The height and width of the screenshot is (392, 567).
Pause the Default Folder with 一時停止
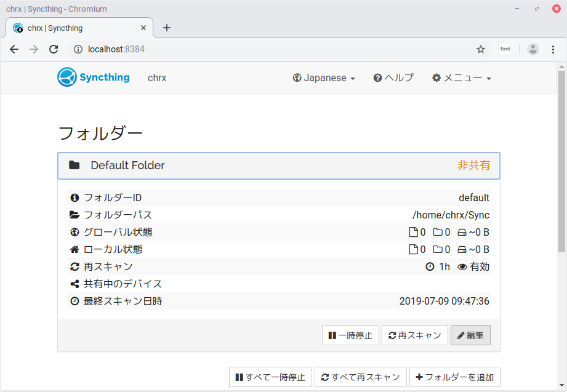point(350,335)
